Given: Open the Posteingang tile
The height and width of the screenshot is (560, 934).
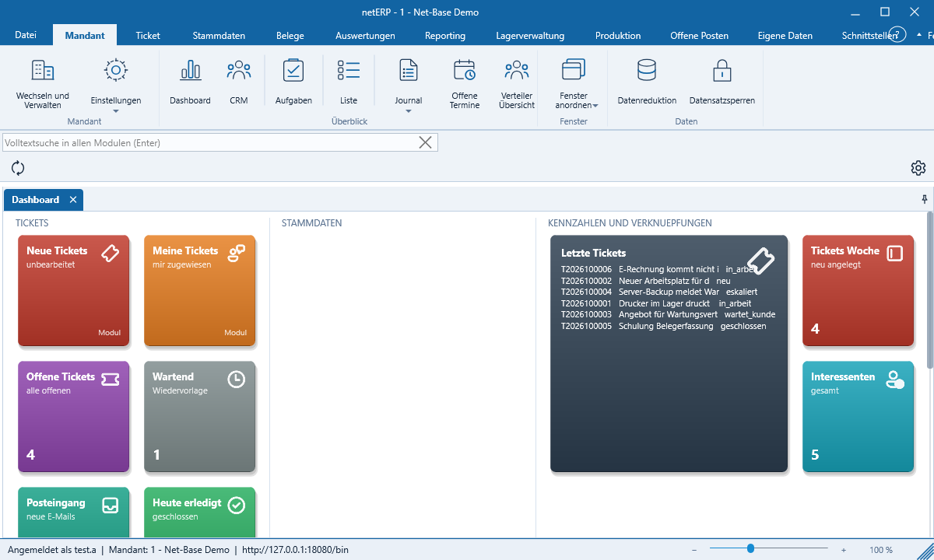Looking at the screenshot, I should [x=74, y=513].
